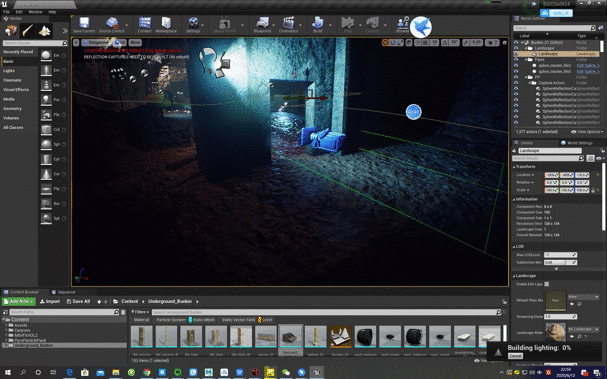Select the Landscape mode mountain icon
The image size is (607, 379).
click(45, 30)
